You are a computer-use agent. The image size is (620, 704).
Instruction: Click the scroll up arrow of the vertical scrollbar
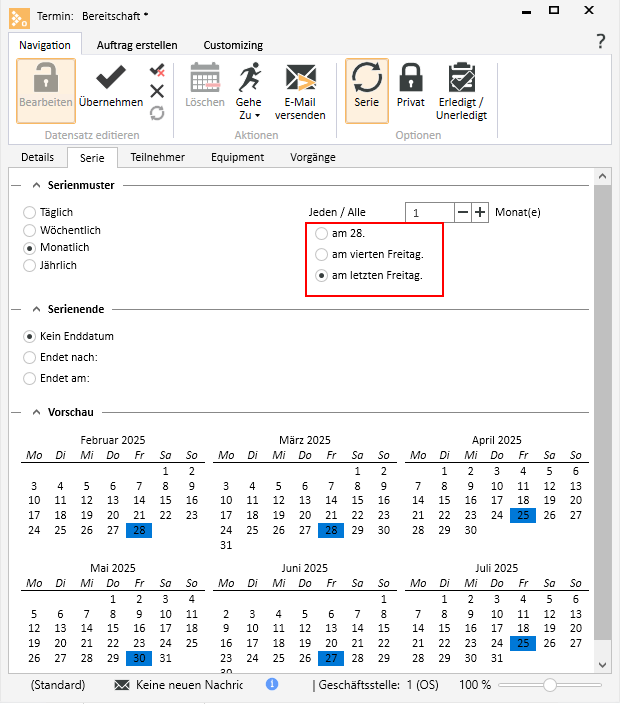pos(602,176)
